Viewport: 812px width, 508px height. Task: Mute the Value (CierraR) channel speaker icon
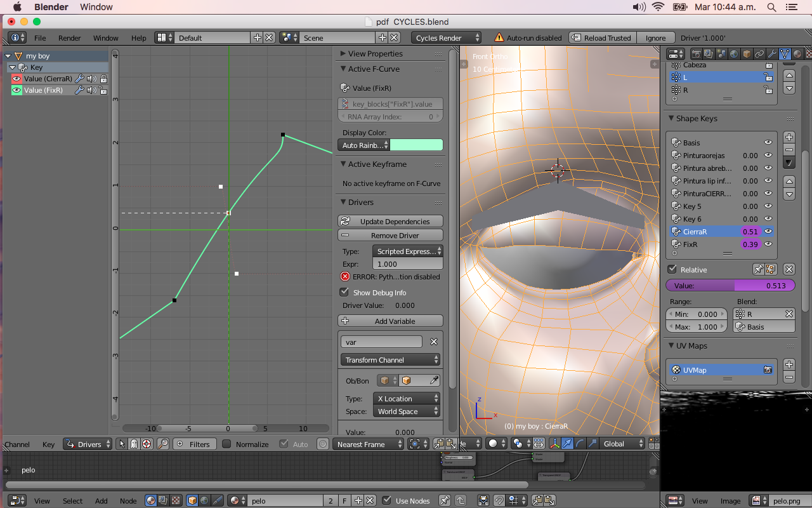click(x=91, y=79)
